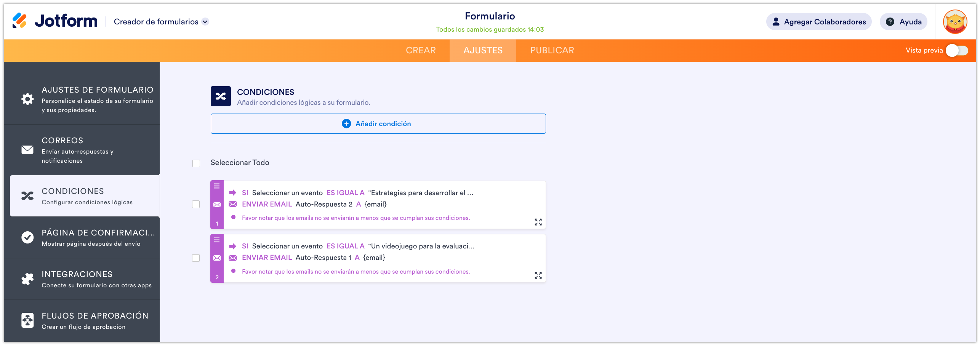
Task: Open the Ayuda question mark icon
Action: click(890, 21)
